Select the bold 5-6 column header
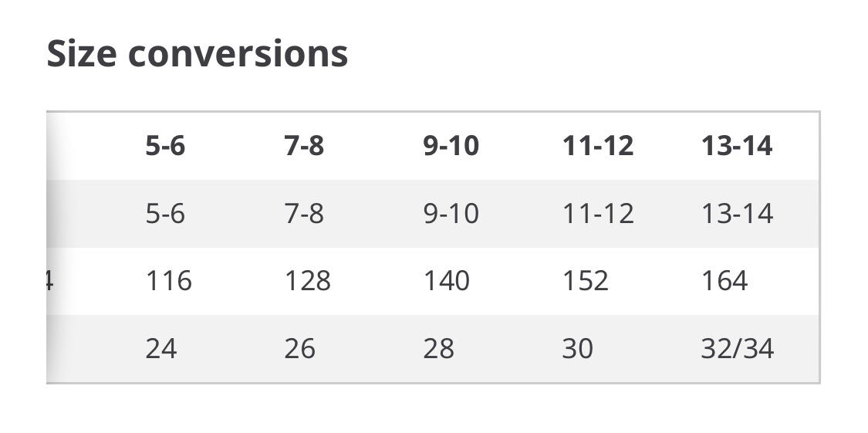This screenshot has width=868, height=433. click(165, 145)
